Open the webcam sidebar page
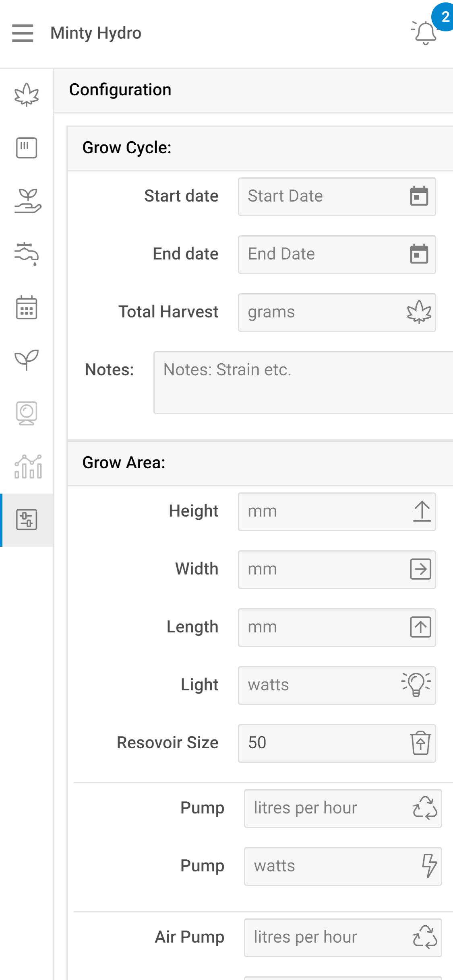The height and width of the screenshot is (980, 453). tap(27, 413)
